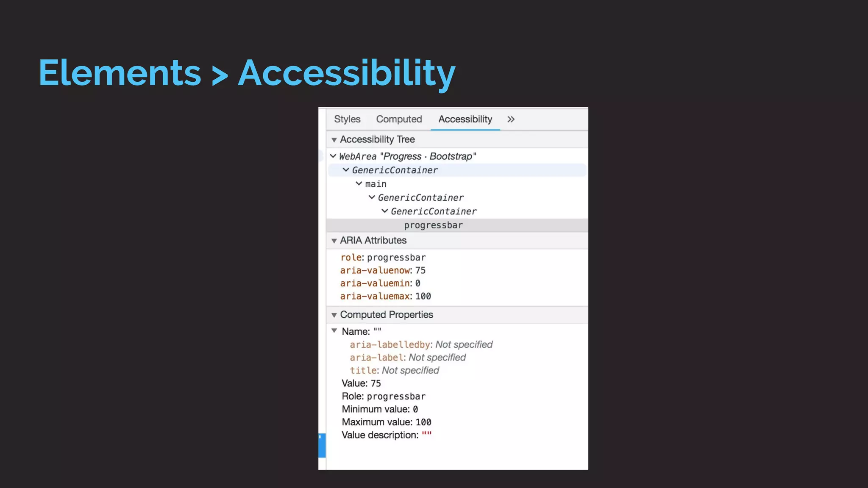868x488 pixels.
Task: Click the Name: "" property label
Action: pos(362,332)
